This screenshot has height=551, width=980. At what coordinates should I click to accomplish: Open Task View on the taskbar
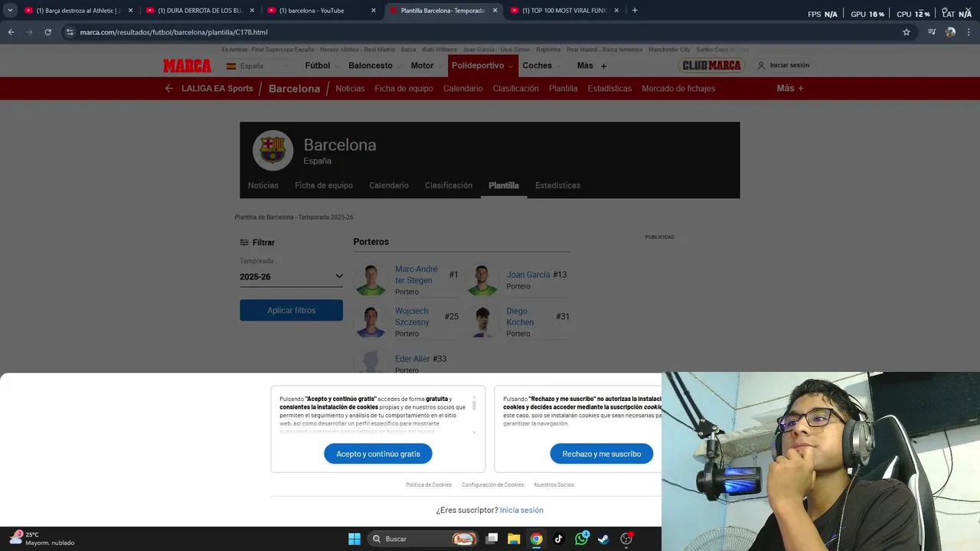tap(492, 539)
